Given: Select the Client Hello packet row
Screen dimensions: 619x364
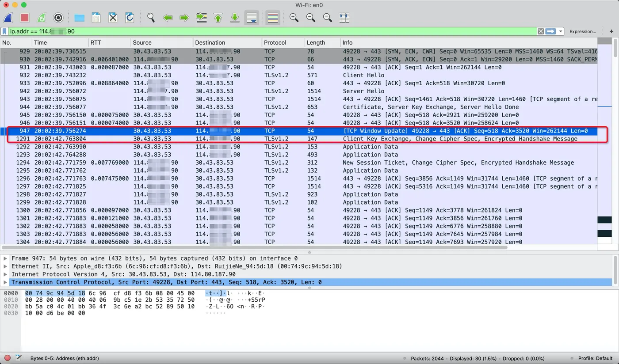Looking at the screenshot, I should click(299, 75).
